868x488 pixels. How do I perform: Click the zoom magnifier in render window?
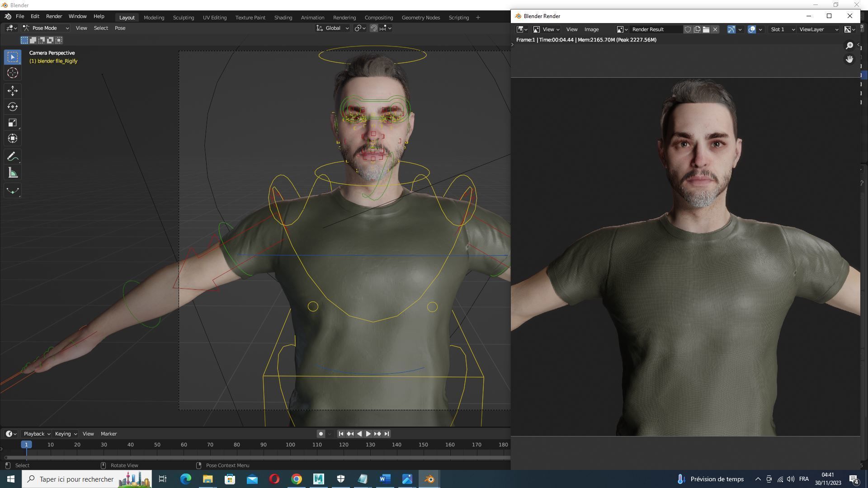(x=849, y=46)
